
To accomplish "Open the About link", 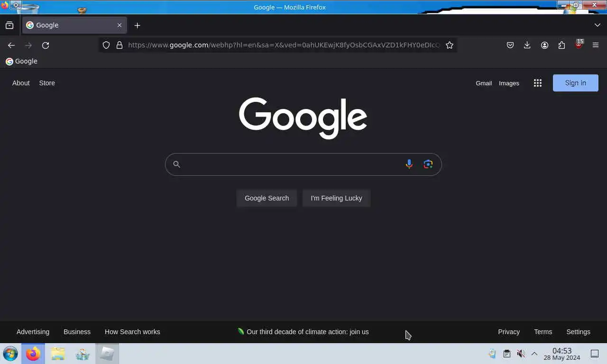I will 21,83.
